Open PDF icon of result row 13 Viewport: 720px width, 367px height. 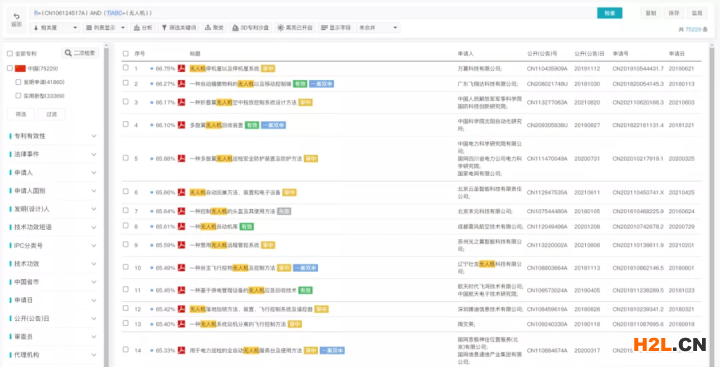181,324
